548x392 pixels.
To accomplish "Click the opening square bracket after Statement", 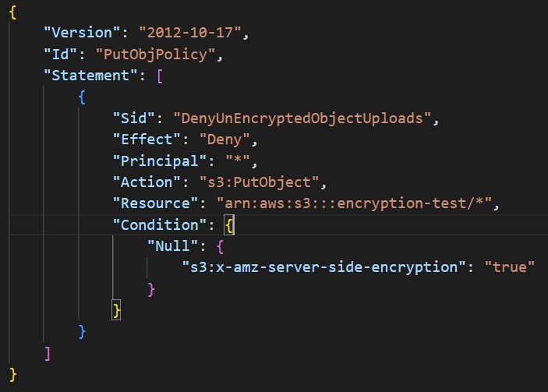I will (x=160, y=76).
